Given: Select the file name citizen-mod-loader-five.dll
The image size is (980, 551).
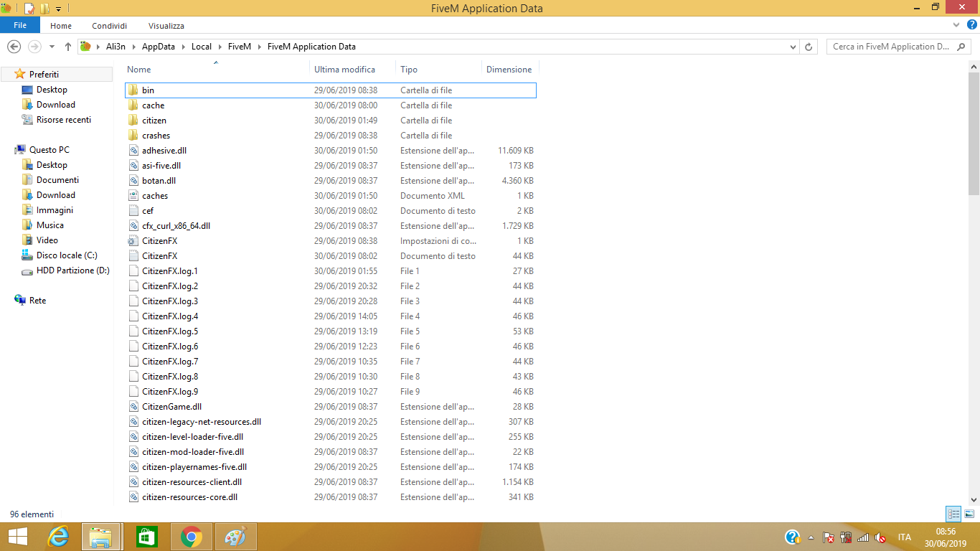Looking at the screenshot, I should click(193, 452).
